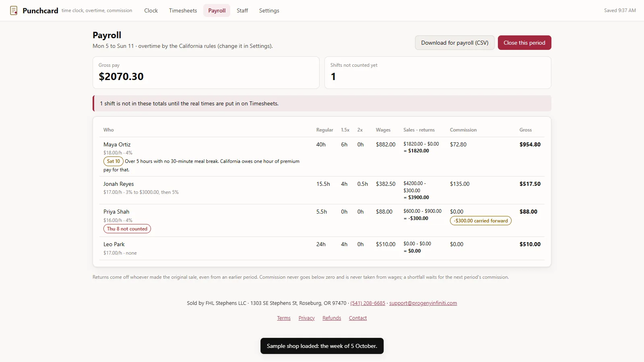Open the Settings tab

(x=269, y=10)
